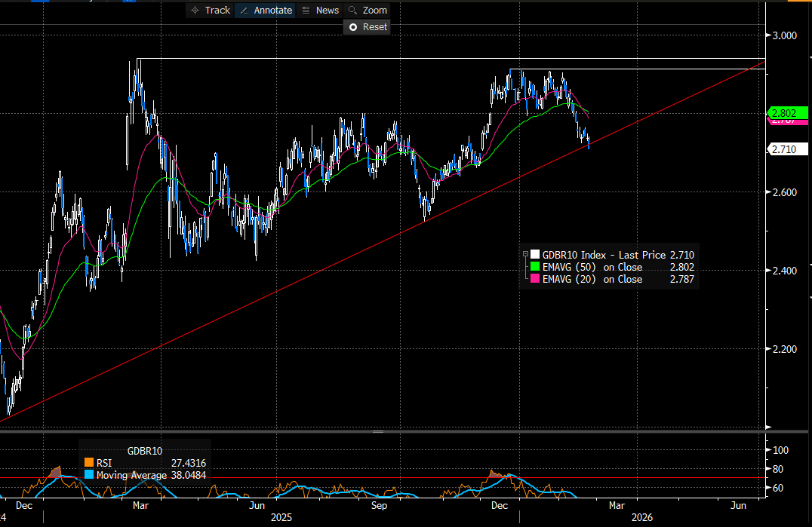Viewport: 812px width, 527px height.
Task: Click the panel divider handle above RSI
Action: [377, 432]
